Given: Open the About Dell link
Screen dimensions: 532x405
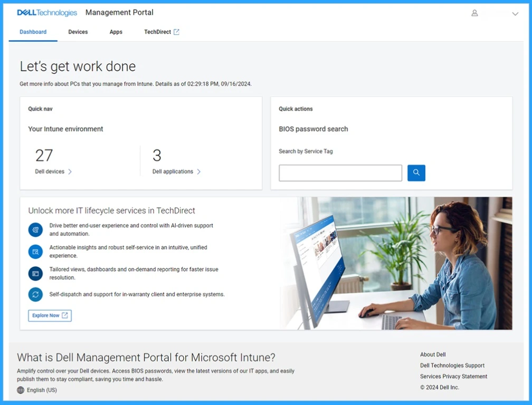Looking at the screenshot, I should 433,354.
